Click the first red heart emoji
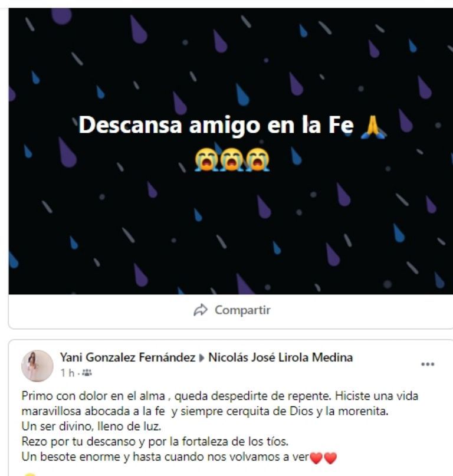 tap(316, 458)
